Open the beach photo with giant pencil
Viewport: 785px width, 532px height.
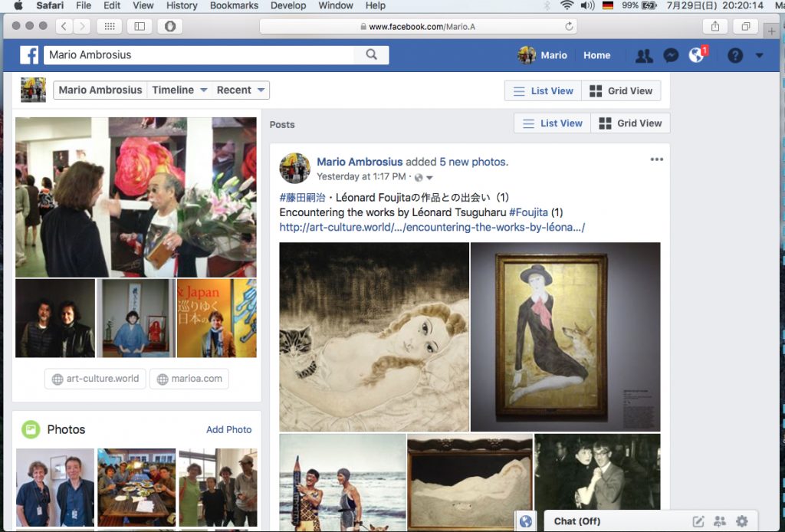343,482
